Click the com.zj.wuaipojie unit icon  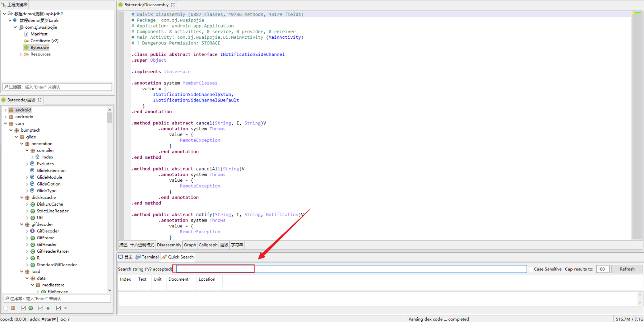click(x=21, y=27)
